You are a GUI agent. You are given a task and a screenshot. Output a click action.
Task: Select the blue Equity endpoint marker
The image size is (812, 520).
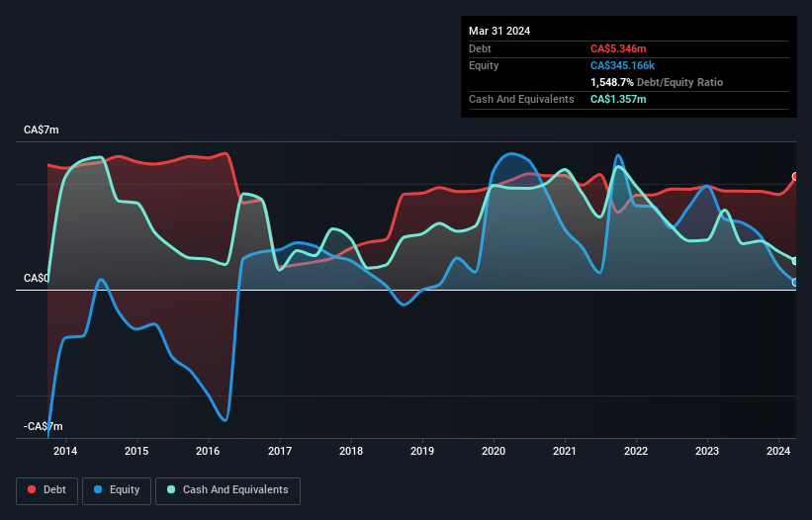795,283
